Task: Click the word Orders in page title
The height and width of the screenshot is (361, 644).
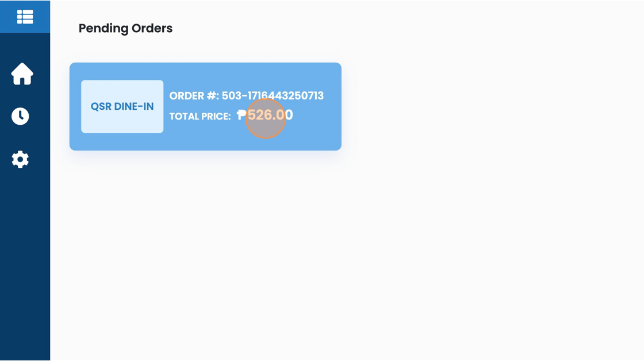Action: tap(152, 28)
